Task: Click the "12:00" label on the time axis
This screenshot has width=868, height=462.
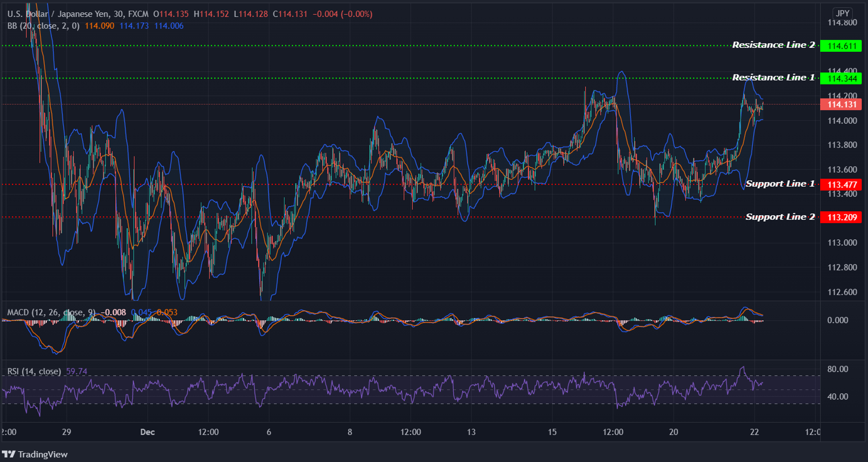Action: [x=209, y=432]
